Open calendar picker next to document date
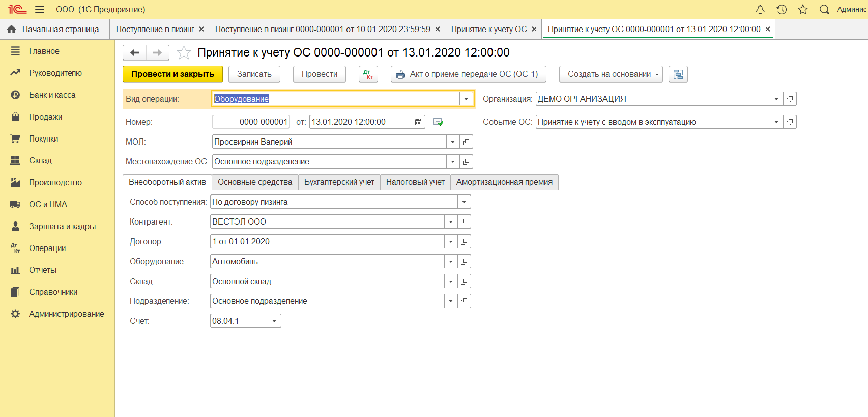The width and height of the screenshot is (868, 417). (x=418, y=122)
